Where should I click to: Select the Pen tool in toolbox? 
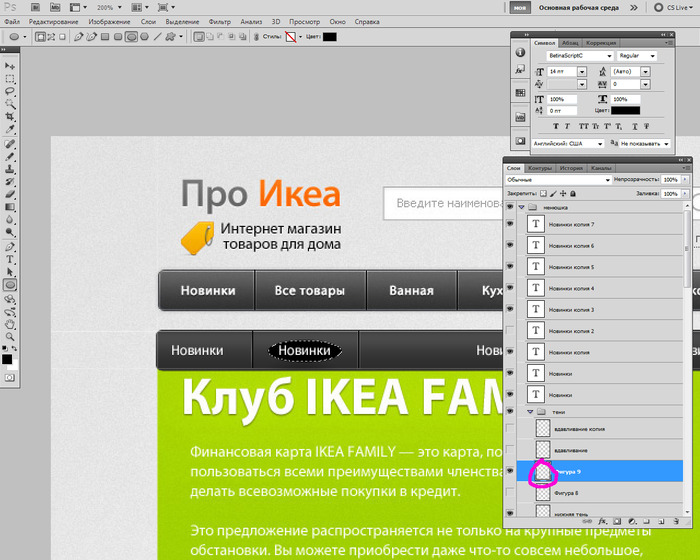pyautogui.click(x=10, y=247)
